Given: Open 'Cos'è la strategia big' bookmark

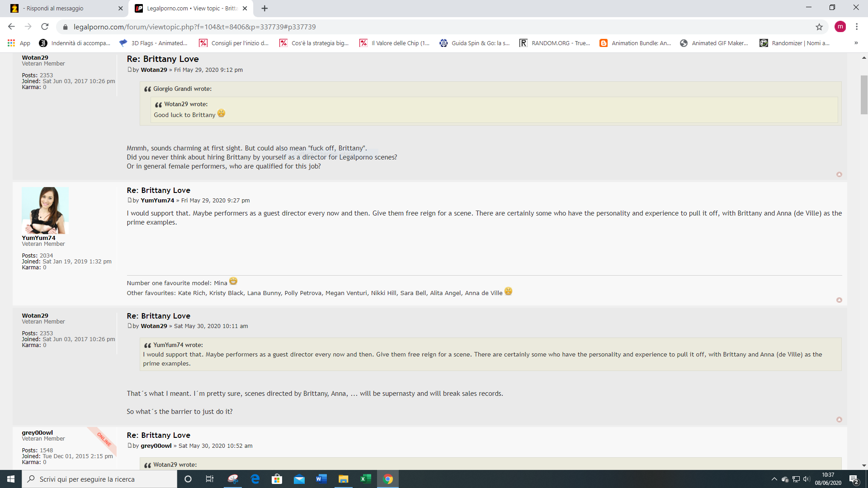Looking at the screenshot, I should click(314, 43).
